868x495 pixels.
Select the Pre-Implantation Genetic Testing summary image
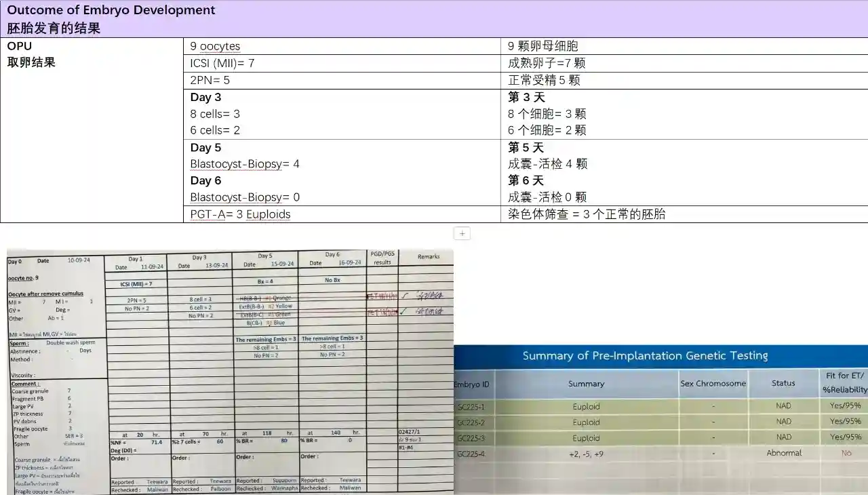[x=660, y=419]
